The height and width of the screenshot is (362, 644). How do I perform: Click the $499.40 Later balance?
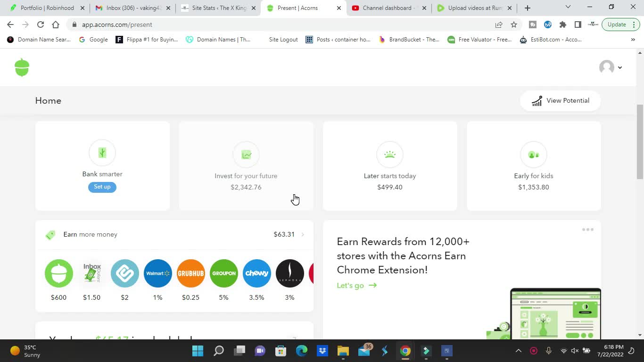tap(390, 187)
